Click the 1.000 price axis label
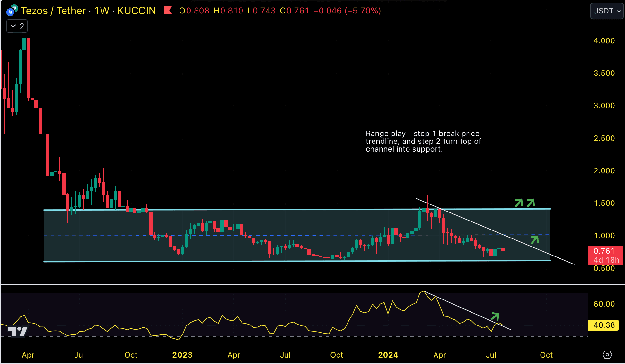This screenshot has height=364, width=625. point(604,236)
